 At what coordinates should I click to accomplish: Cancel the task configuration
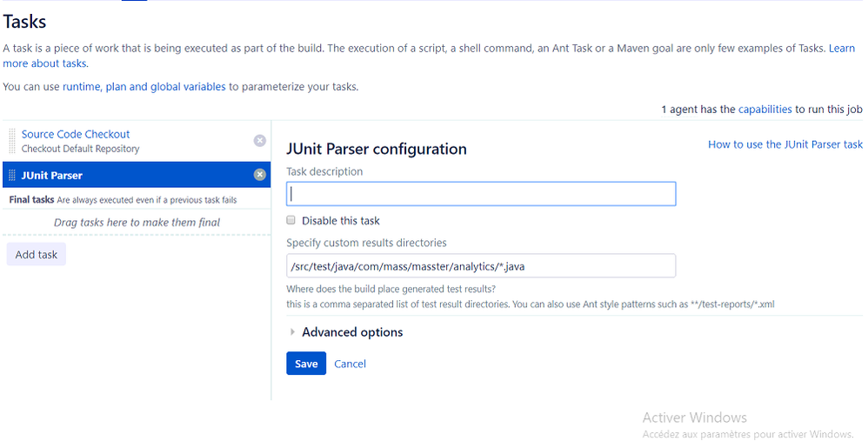(x=350, y=364)
